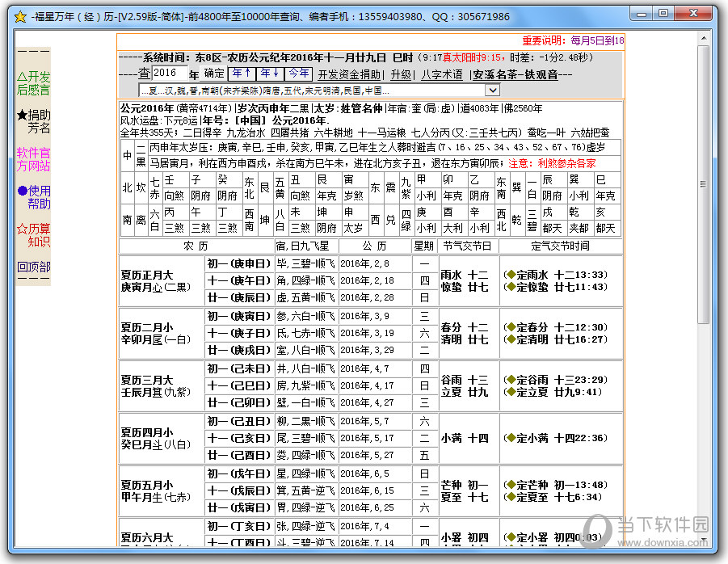Click the vertical scrollbar thumb
728x564 pixels.
tap(704, 184)
